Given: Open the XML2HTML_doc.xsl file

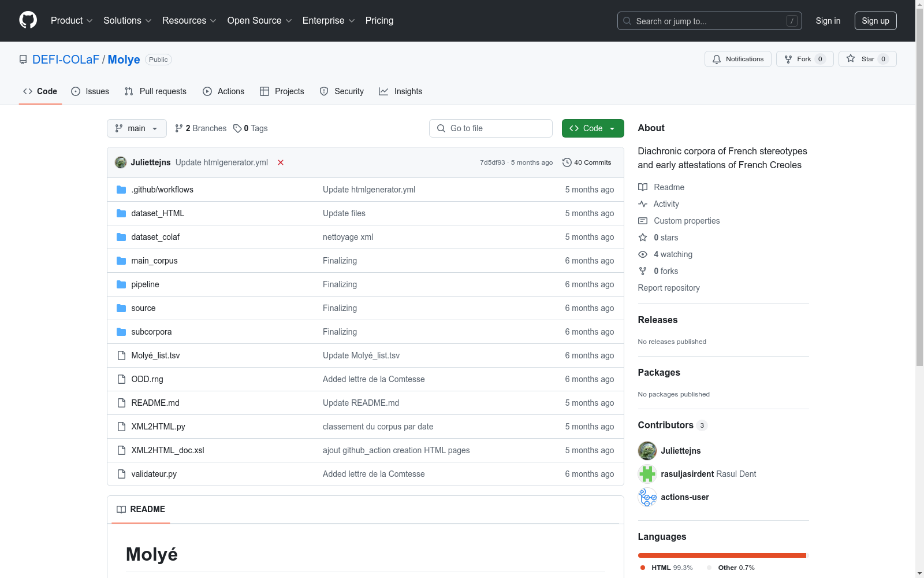Looking at the screenshot, I should pos(167,450).
